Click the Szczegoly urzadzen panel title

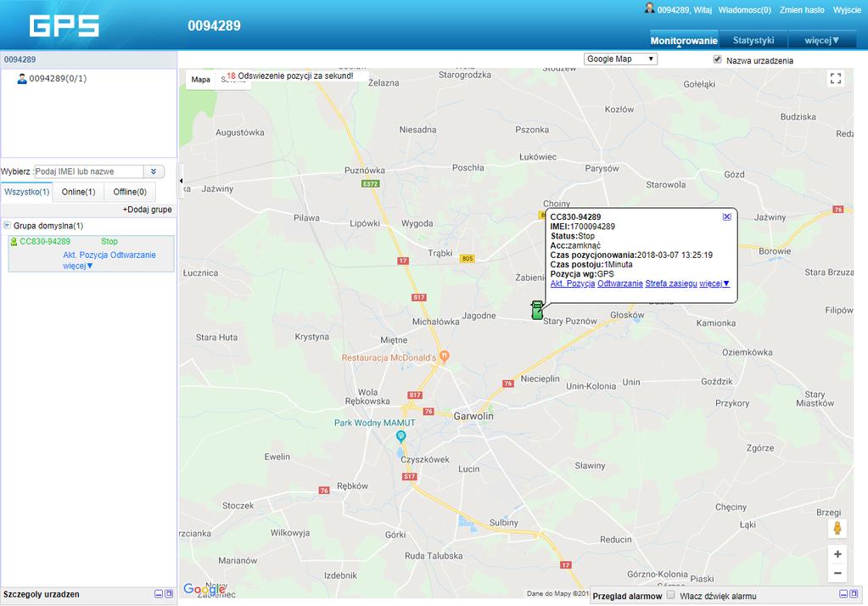tap(41, 594)
